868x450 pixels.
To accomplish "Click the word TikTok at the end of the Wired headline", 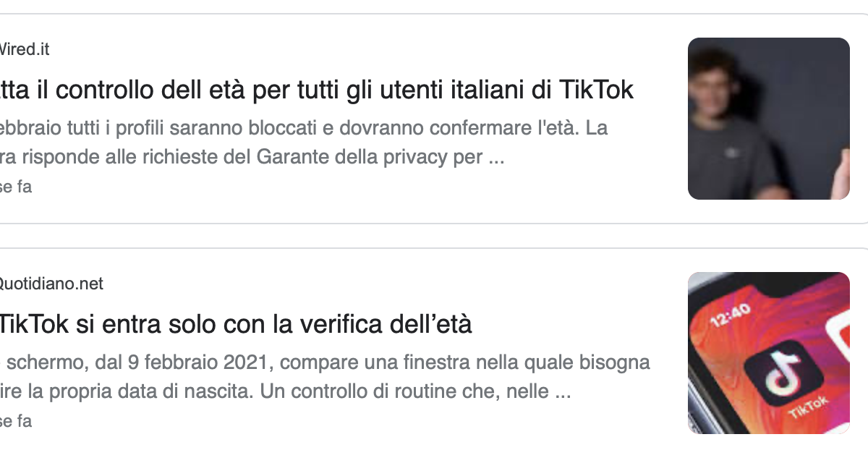I will (597, 90).
